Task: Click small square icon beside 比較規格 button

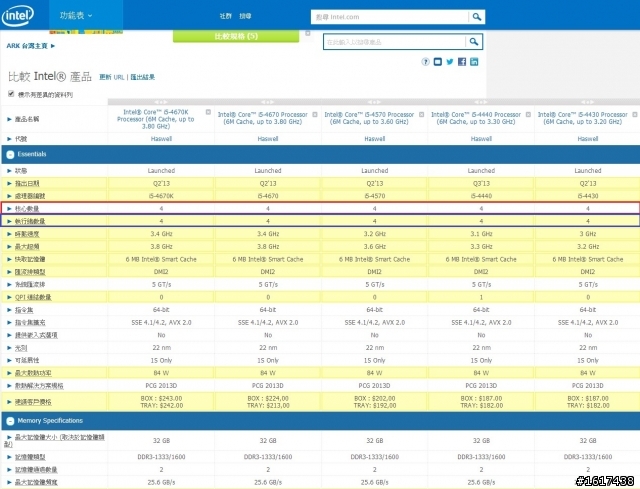Action: [308, 33]
